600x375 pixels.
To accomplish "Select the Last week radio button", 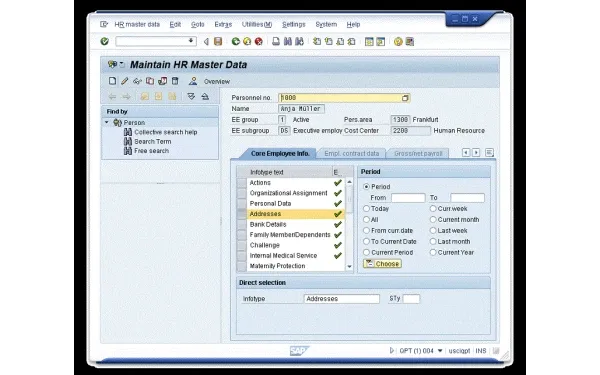I will point(433,230).
